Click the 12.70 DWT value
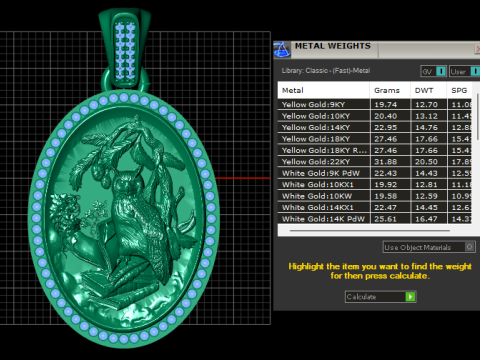 [426, 105]
